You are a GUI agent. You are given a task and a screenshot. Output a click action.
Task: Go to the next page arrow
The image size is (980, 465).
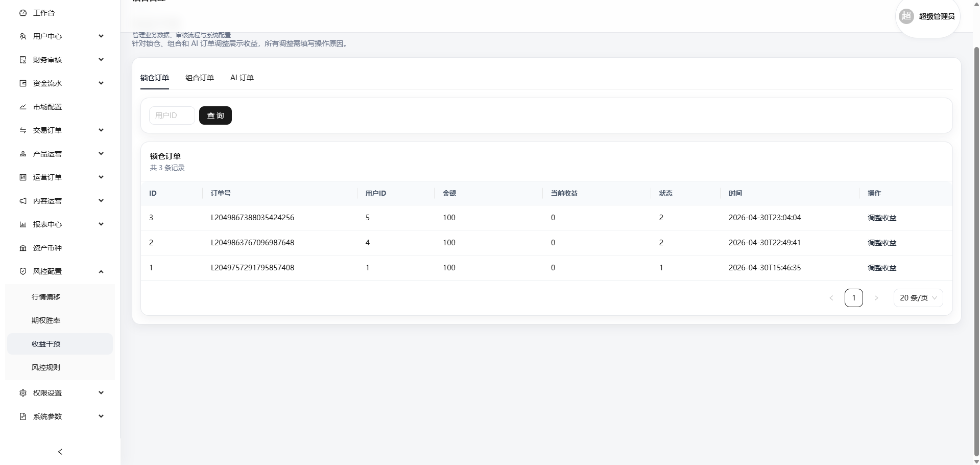point(876,298)
